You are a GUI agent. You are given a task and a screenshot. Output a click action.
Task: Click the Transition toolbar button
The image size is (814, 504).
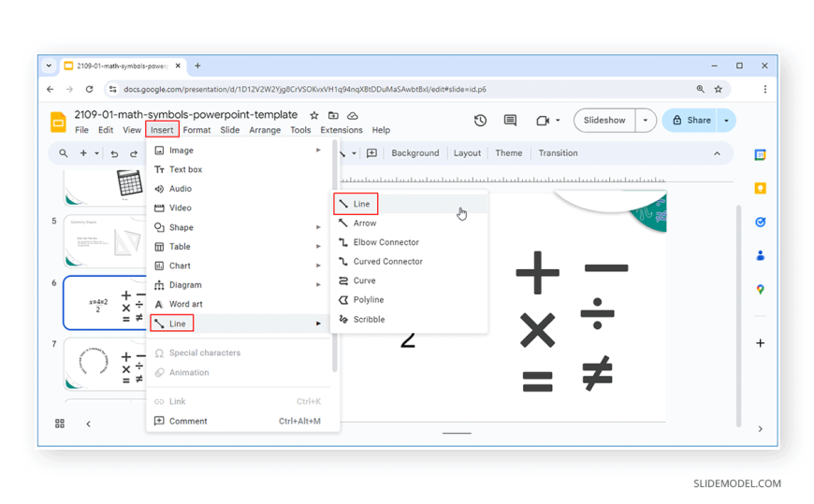coord(558,153)
